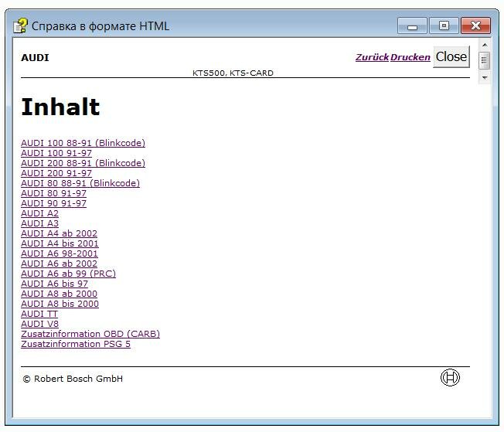
Task: Click the Bosch logo icon in the footer
Action: tap(449, 377)
